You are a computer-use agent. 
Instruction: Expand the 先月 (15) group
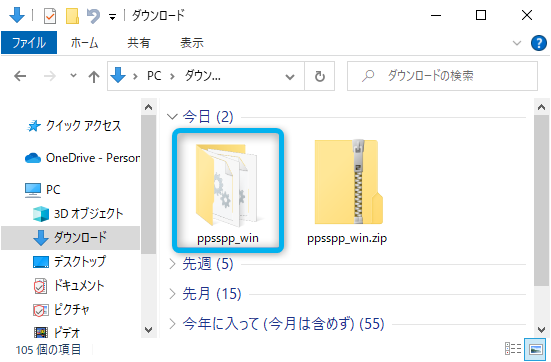(x=172, y=293)
